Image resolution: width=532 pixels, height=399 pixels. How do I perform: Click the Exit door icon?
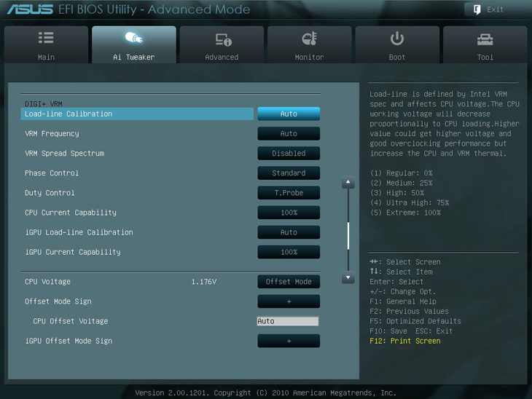click(x=477, y=9)
